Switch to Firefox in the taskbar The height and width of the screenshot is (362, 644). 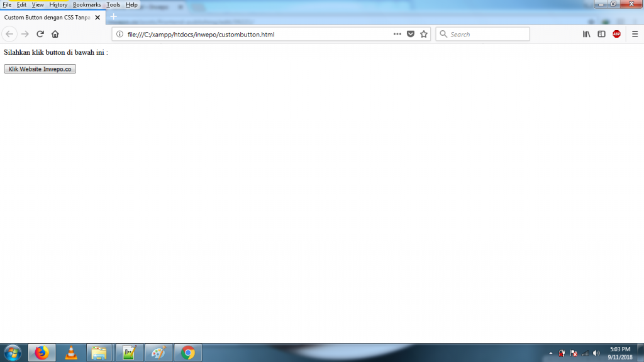tap(42, 353)
